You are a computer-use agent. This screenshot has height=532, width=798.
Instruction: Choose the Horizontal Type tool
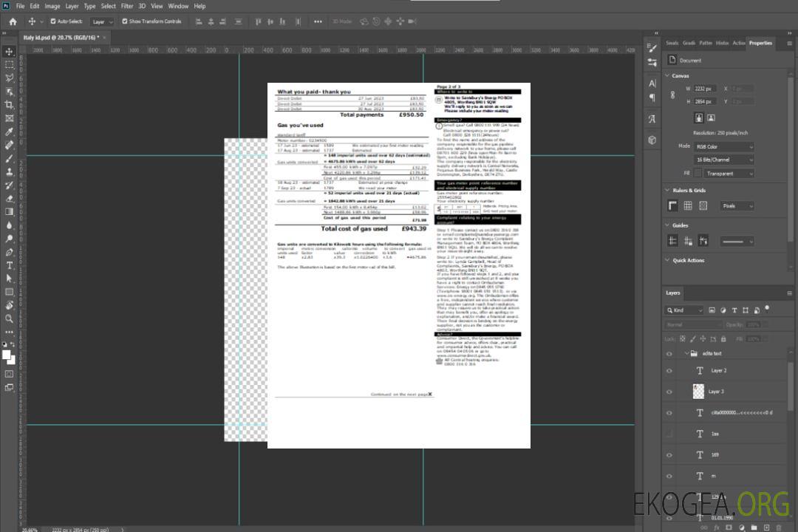coord(10,265)
